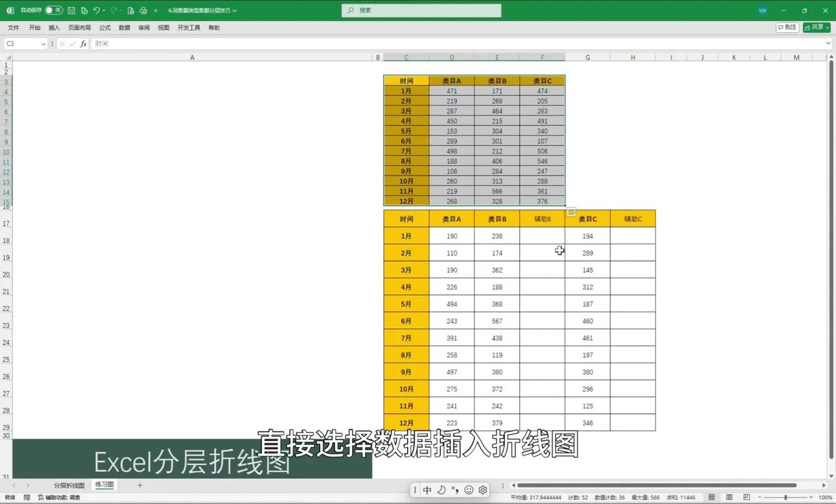Open IME emoji smiley panel
836x504 pixels.
click(469, 490)
